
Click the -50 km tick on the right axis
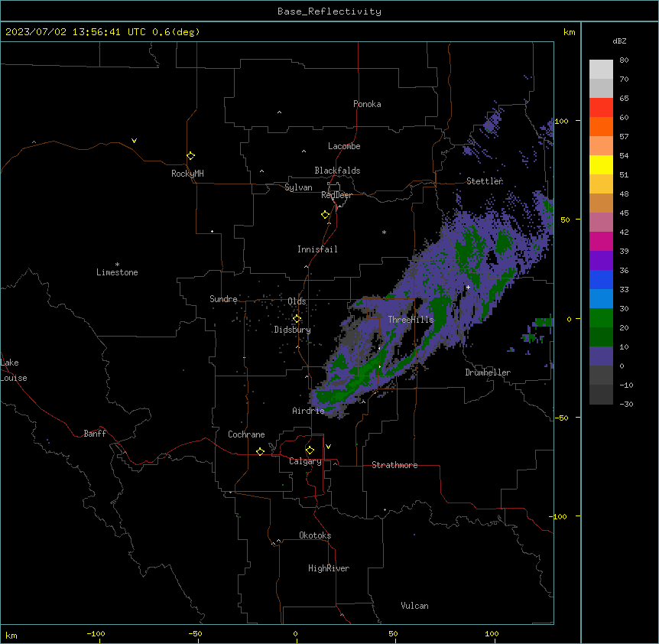click(x=561, y=418)
